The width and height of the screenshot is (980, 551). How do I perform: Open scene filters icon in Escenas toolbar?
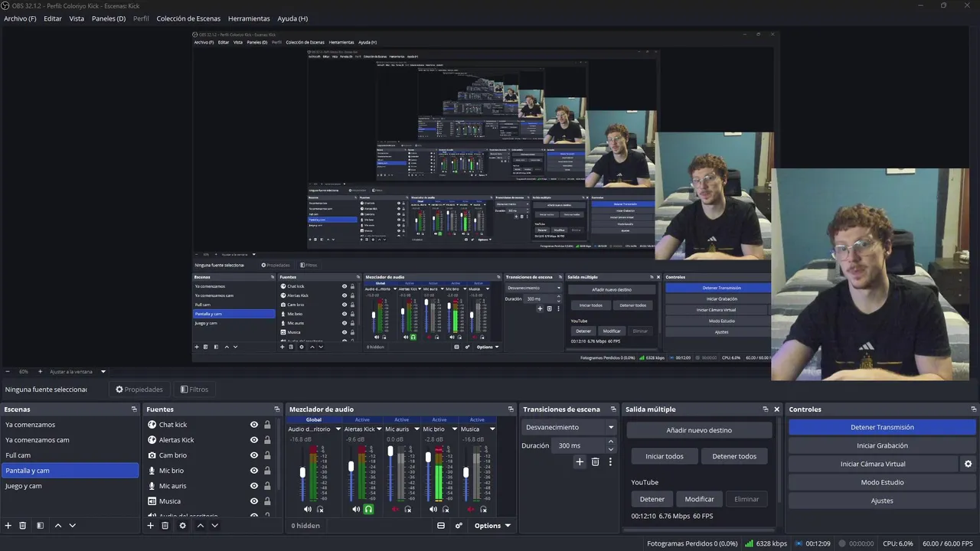click(40, 526)
